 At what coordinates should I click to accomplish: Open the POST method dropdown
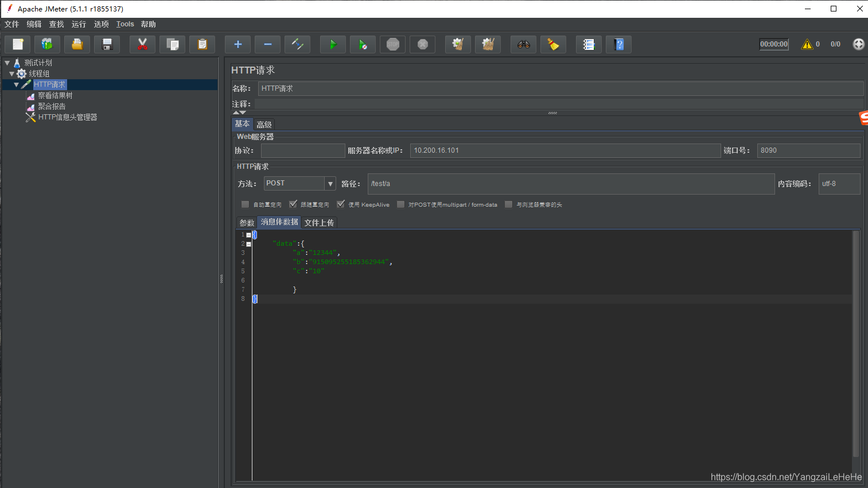pos(330,184)
